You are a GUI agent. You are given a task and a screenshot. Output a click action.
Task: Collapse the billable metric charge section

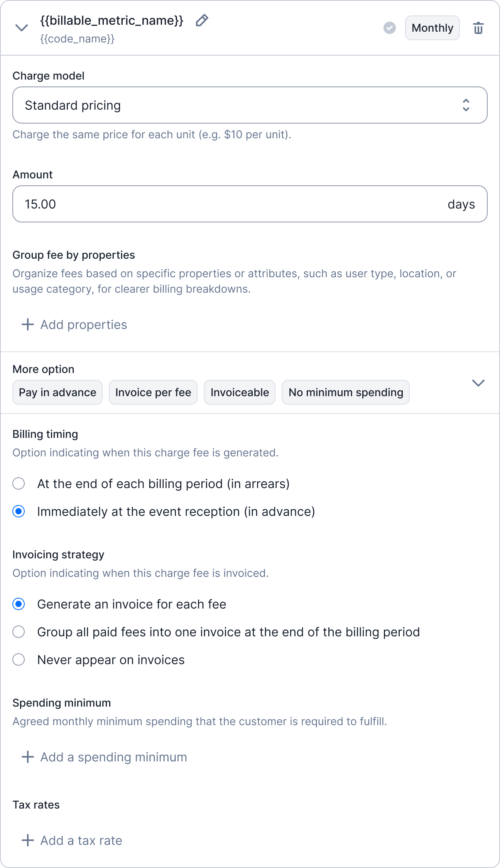22,28
